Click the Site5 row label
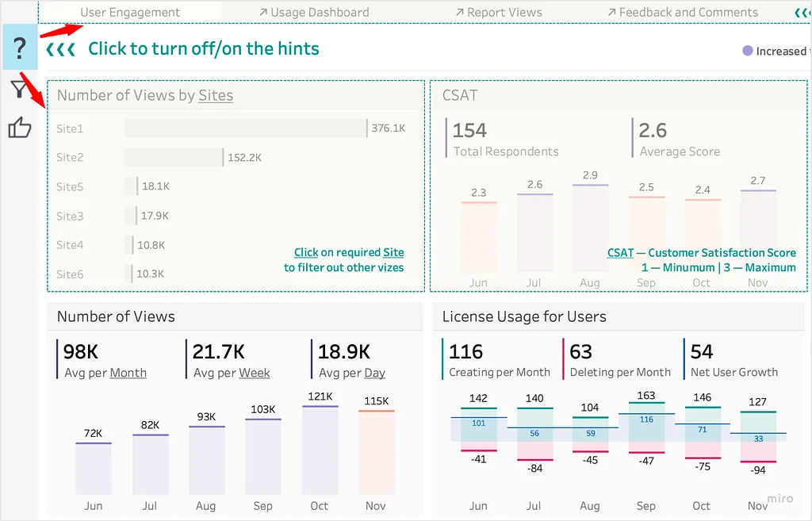Image resolution: width=812 pixels, height=521 pixels. 70,186
